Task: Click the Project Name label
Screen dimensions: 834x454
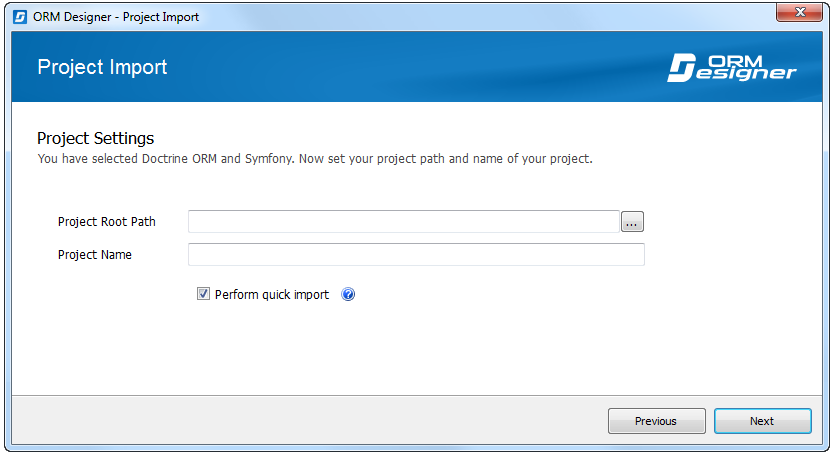Action: tap(95, 255)
